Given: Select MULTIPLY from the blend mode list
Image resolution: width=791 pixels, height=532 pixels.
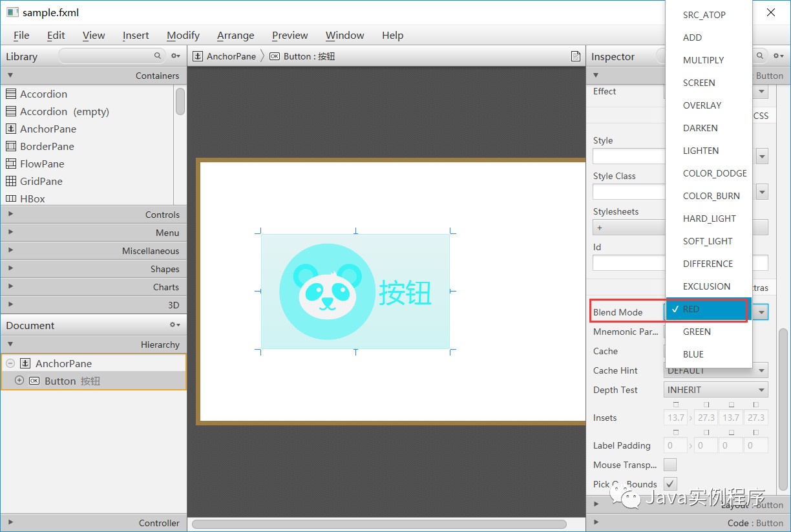Looking at the screenshot, I should (x=703, y=59).
